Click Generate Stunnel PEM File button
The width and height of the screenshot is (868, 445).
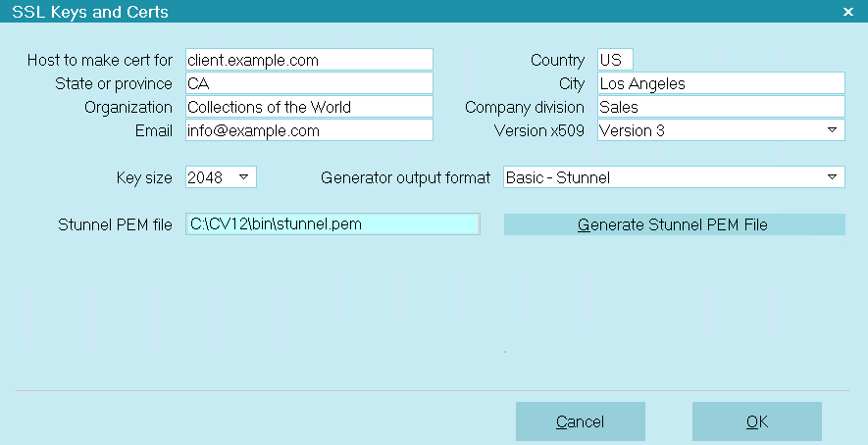(674, 224)
